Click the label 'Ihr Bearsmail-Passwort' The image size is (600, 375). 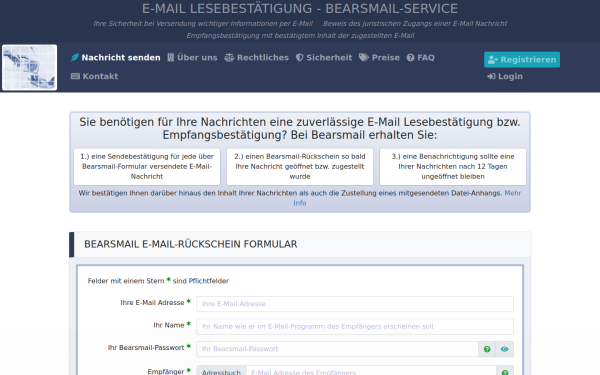click(146, 347)
